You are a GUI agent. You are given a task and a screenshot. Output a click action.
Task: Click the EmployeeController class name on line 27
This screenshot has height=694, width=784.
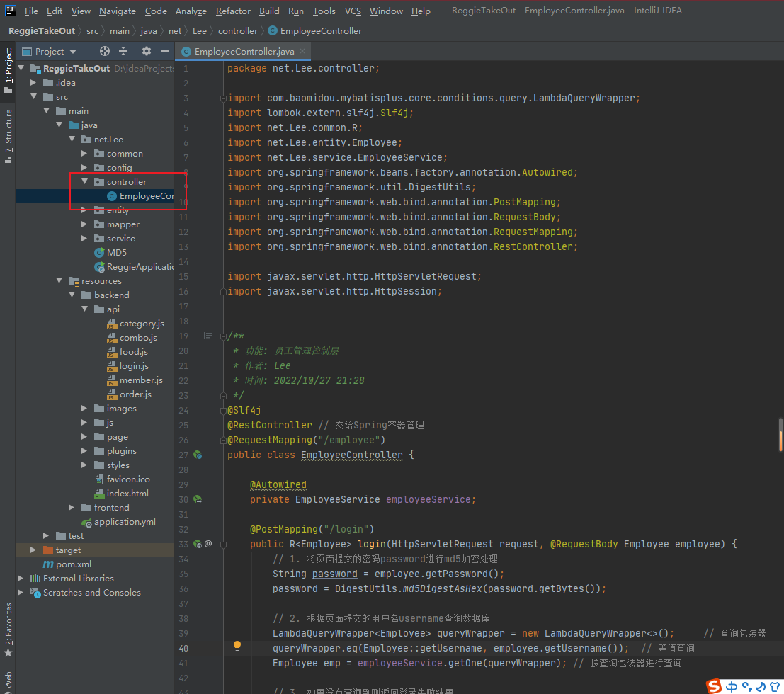click(x=351, y=455)
